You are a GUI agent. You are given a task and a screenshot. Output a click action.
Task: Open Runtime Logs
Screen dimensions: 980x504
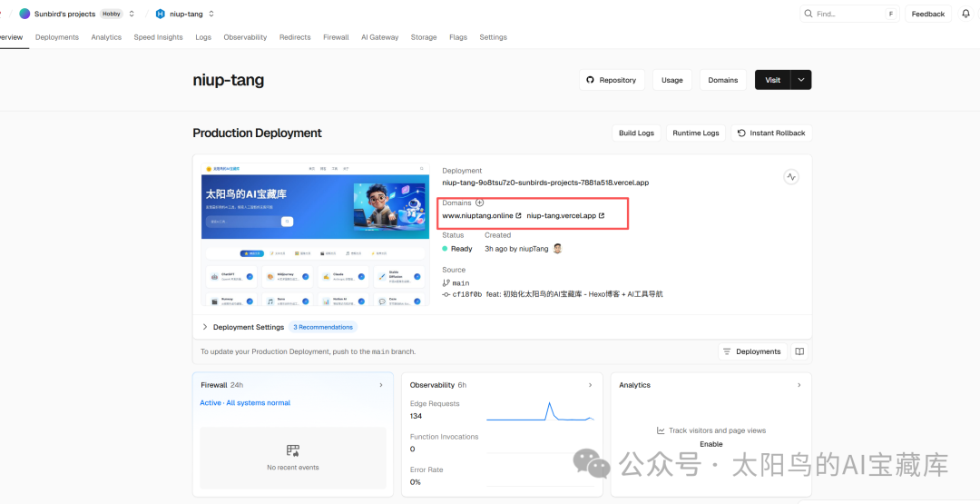click(x=696, y=133)
